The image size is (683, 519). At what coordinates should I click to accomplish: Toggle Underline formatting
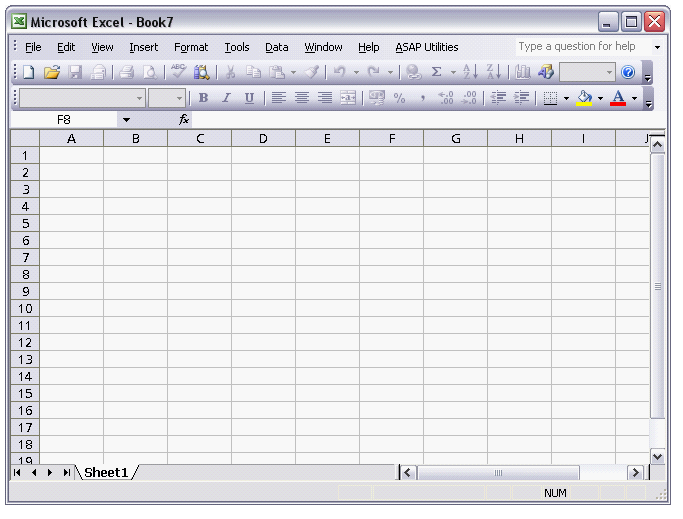tap(249, 98)
